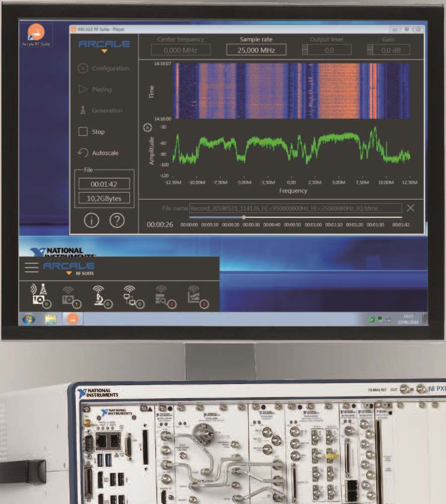Clear the file name with X button
The width and height of the screenshot is (446, 504).
411,208
